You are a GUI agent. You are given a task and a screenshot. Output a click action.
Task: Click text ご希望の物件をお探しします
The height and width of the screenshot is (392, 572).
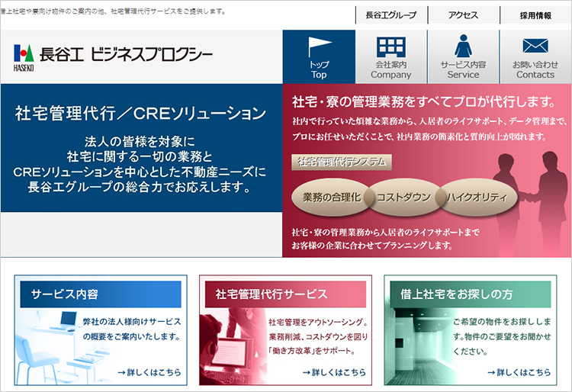(503, 329)
